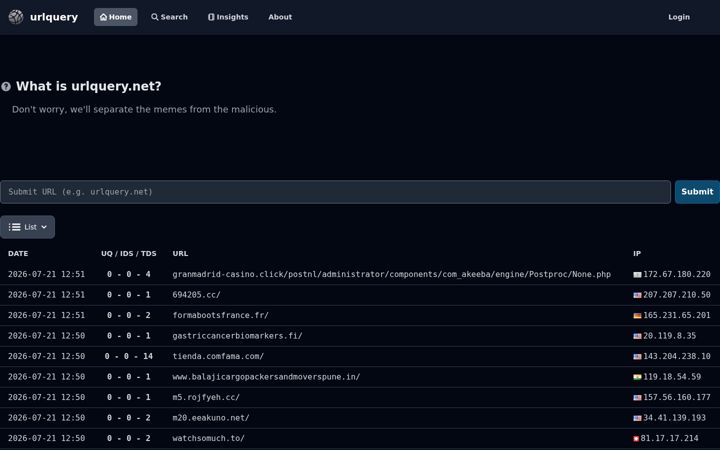Image resolution: width=720 pixels, height=450 pixels.
Task: Open the formabootsfrance.fr/ report
Action: [220, 315]
